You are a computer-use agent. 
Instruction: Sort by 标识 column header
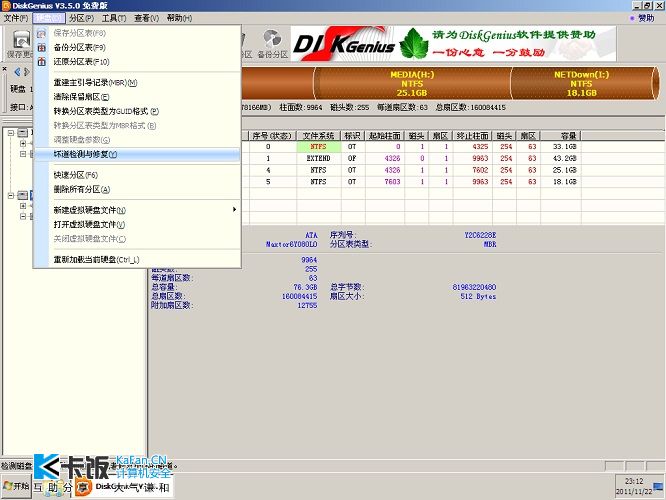coord(353,136)
